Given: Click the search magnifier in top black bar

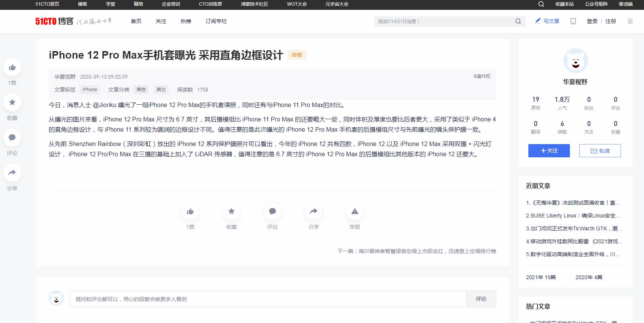Looking at the screenshot, I should (x=541, y=4).
